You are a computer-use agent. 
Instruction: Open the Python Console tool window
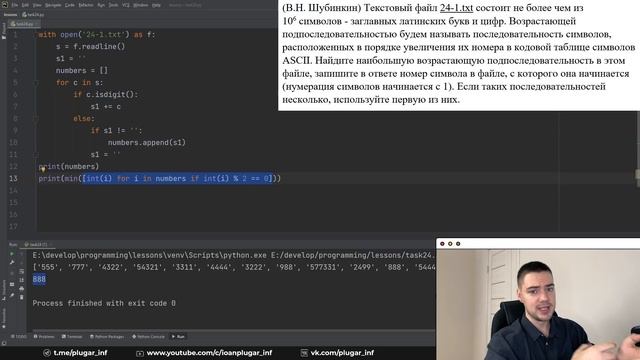pos(149,337)
